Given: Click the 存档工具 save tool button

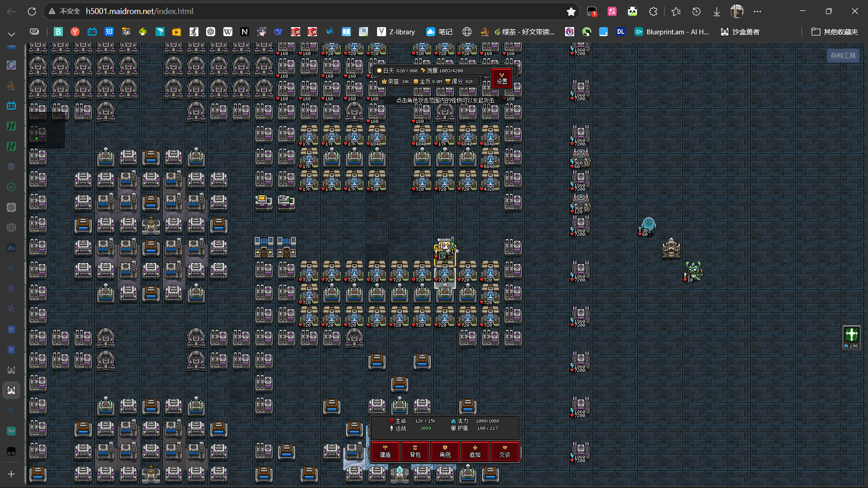Looking at the screenshot, I should (843, 56).
